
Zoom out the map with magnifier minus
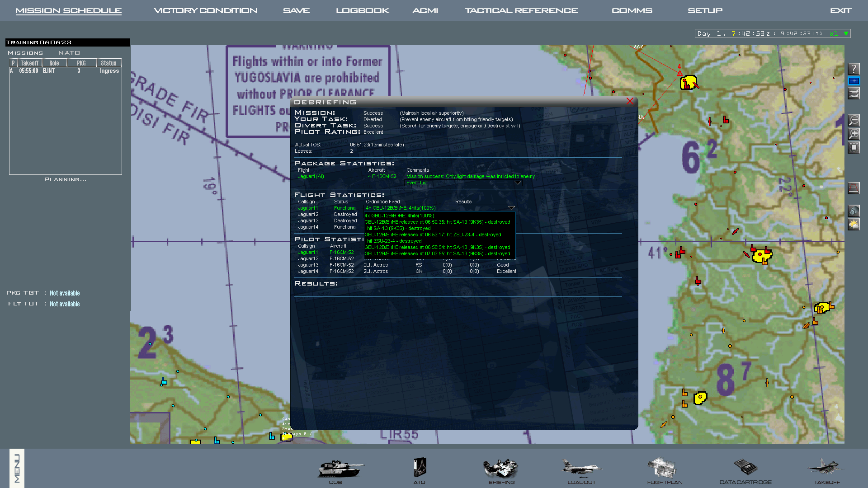coord(854,120)
